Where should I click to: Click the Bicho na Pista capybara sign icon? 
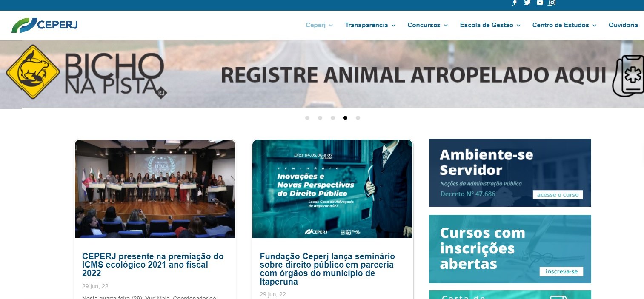click(33, 72)
